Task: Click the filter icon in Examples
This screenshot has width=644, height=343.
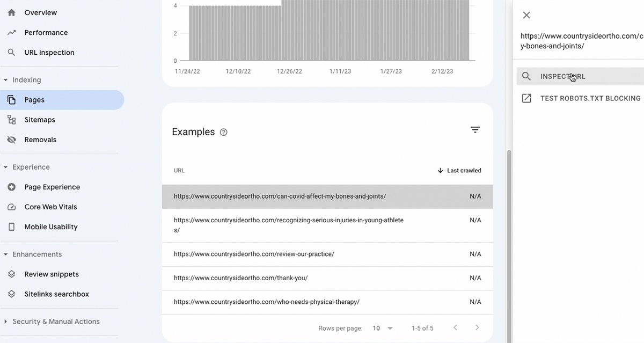Action: 475,130
